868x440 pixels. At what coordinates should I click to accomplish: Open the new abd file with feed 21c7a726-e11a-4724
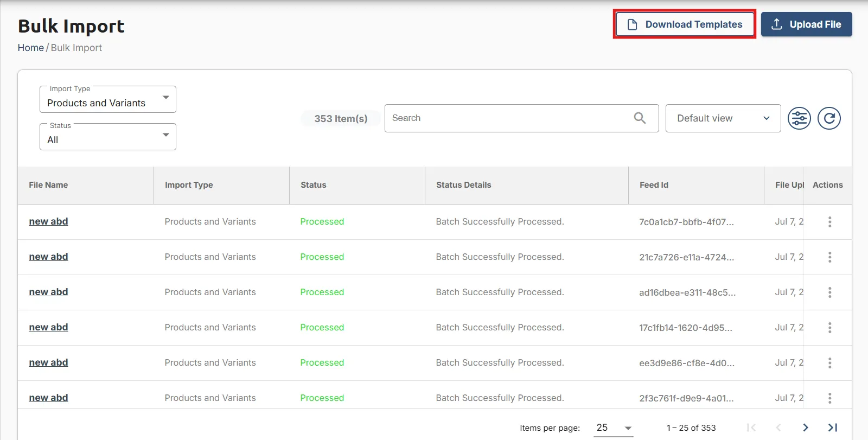click(48, 257)
